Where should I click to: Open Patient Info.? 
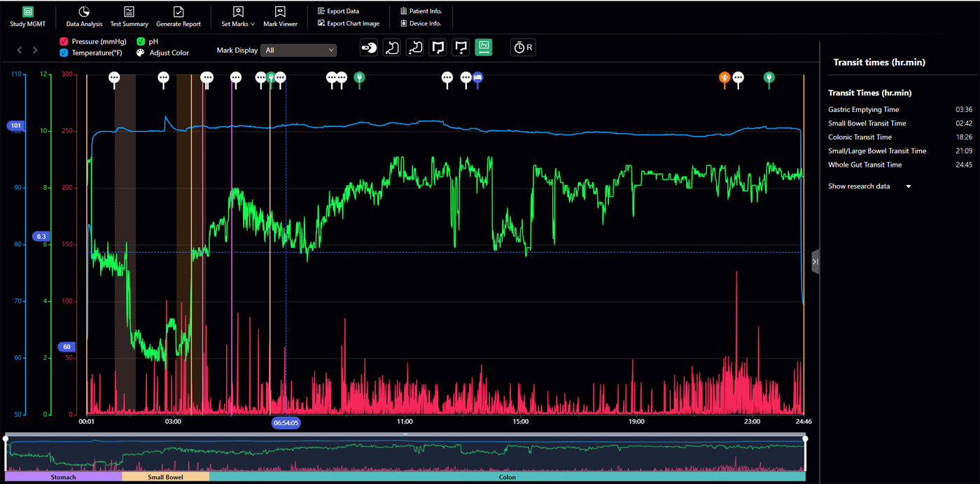pyautogui.click(x=421, y=11)
